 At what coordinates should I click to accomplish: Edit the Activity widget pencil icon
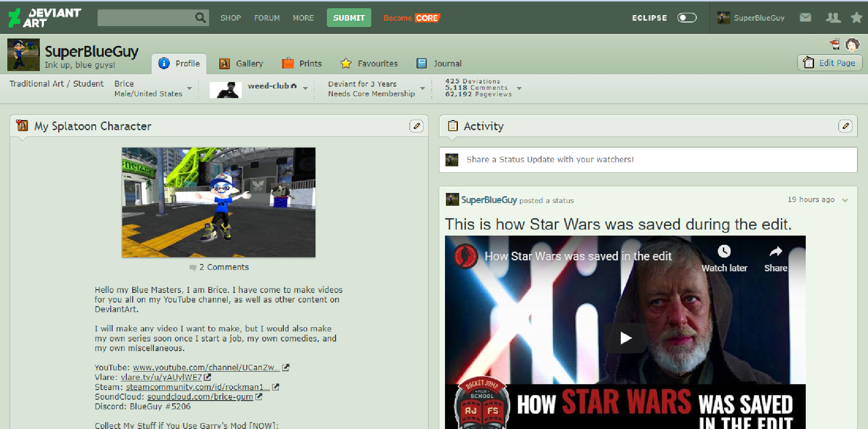(845, 126)
